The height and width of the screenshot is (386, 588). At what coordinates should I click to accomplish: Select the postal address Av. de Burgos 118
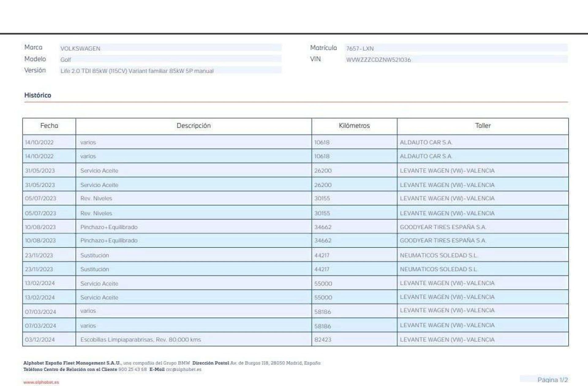coord(249,363)
